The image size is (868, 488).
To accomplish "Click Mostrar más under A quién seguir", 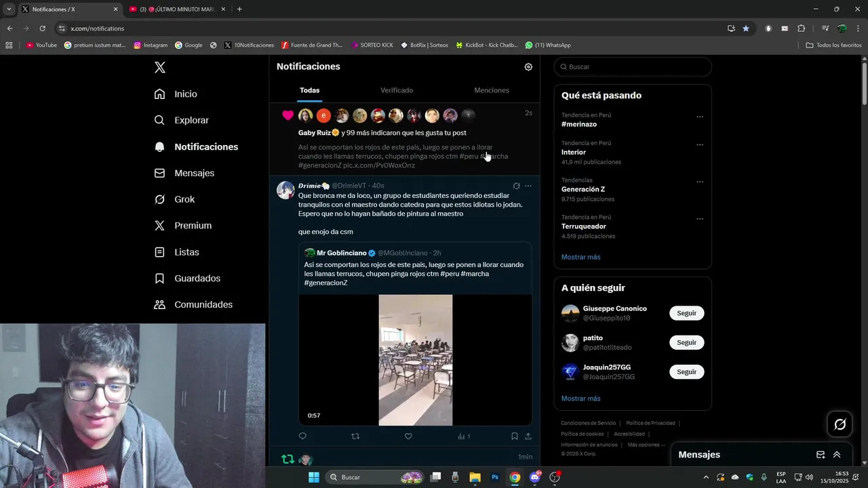I will 580,399.
